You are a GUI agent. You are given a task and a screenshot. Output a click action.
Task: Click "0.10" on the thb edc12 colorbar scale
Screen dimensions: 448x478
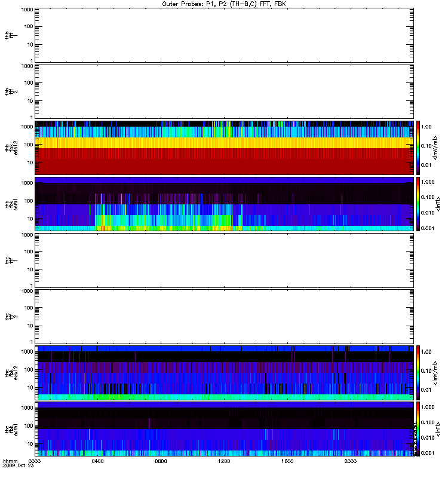[x=426, y=146]
